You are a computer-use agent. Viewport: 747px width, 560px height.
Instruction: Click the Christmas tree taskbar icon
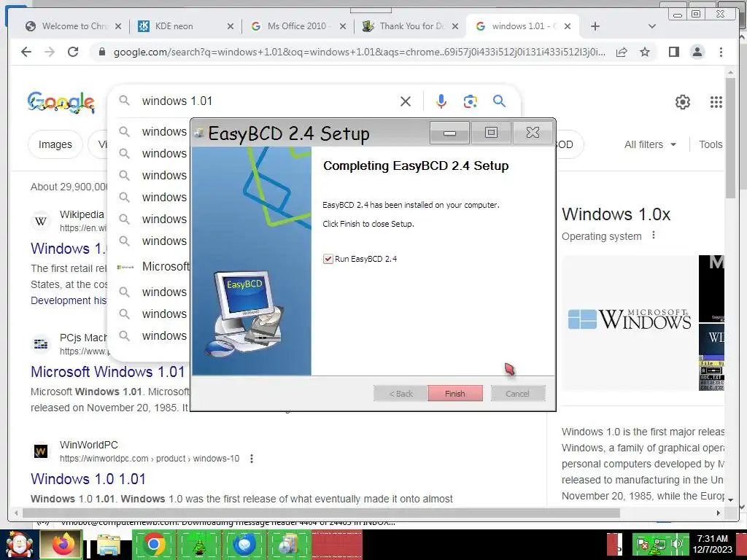tap(198, 545)
